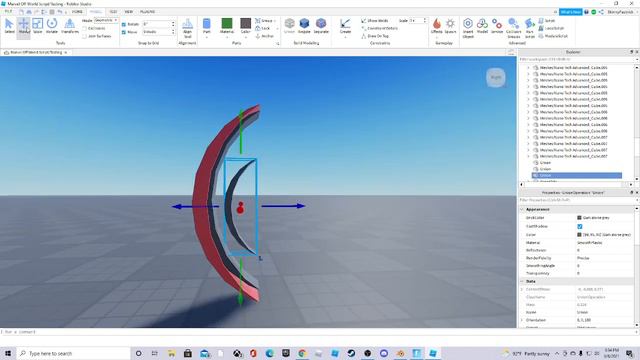Open the Material dropdown arrow
This screenshot has height=360, width=640.
(227, 37)
